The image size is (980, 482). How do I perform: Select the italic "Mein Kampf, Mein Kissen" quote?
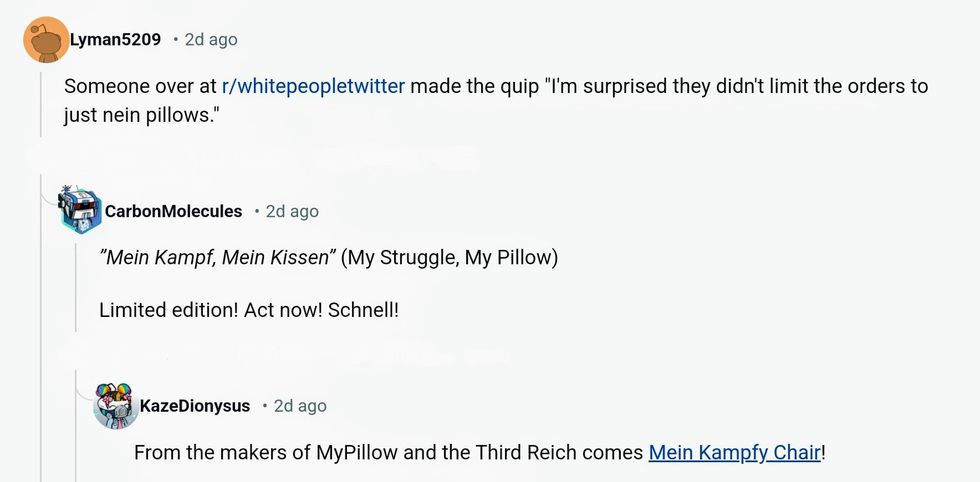pyautogui.click(x=215, y=257)
